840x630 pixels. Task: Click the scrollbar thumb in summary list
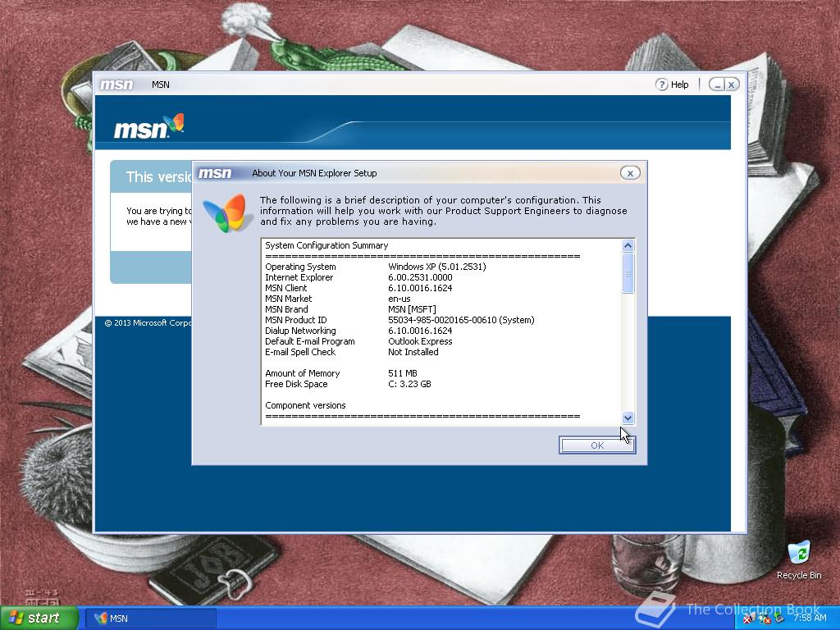628,272
